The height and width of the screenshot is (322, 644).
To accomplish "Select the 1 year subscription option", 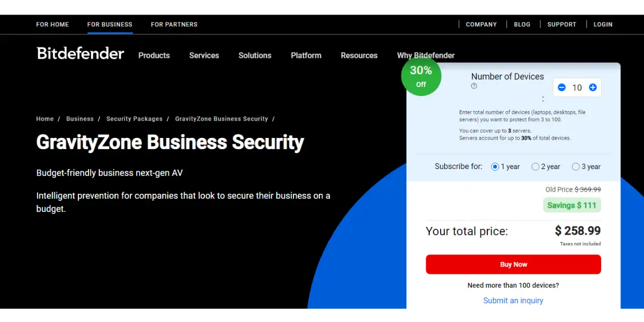I will tap(506, 166).
